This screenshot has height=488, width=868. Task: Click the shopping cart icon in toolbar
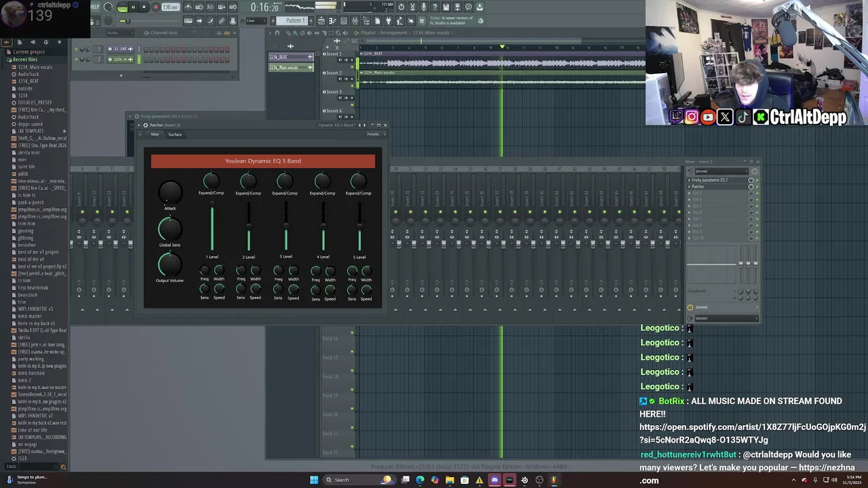point(422,21)
